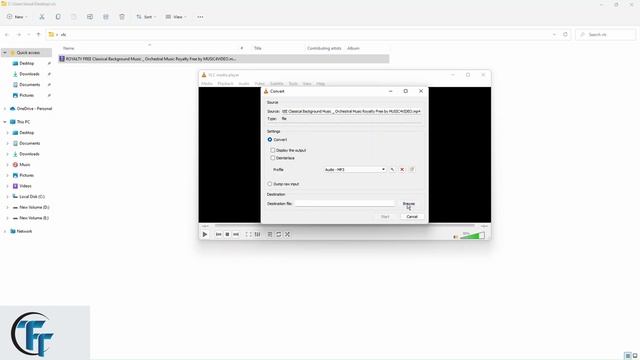The height and width of the screenshot is (360, 640).
Task: Create new profile icon in Convert dialog
Action: [x=412, y=169]
